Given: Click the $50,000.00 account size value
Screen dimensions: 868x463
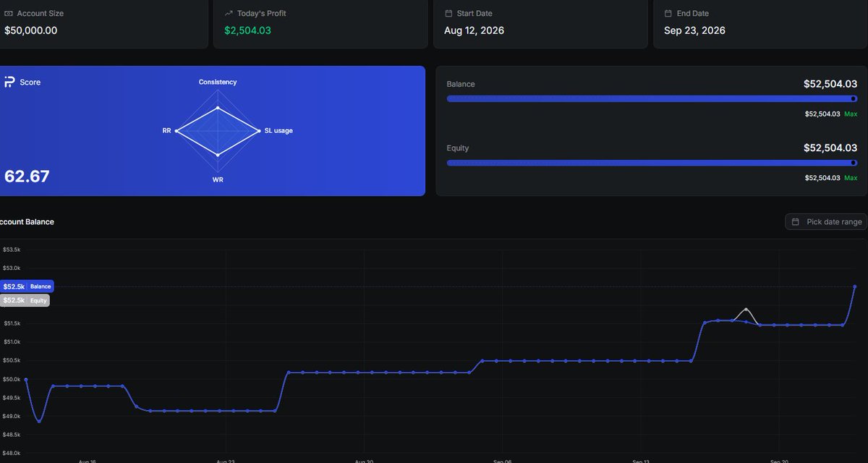Looking at the screenshot, I should click(31, 30).
